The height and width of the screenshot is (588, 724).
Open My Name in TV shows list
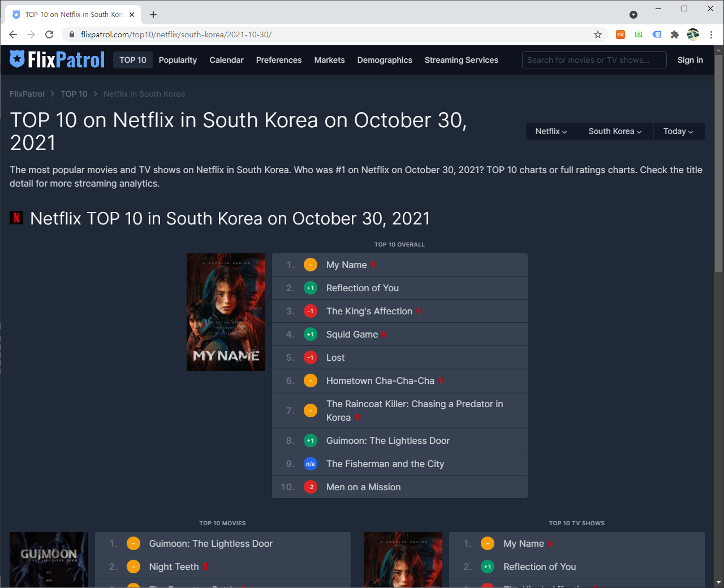coord(524,543)
